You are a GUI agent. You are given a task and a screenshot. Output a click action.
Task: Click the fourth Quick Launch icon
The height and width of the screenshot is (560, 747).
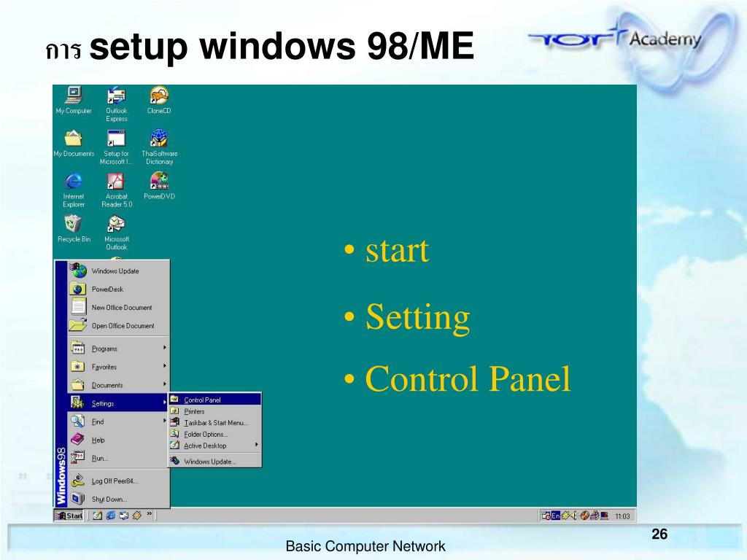click(137, 516)
